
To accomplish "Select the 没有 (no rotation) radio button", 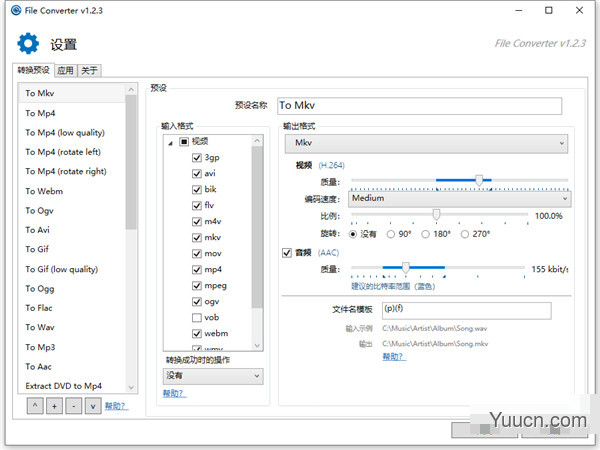I will pos(353,234).
